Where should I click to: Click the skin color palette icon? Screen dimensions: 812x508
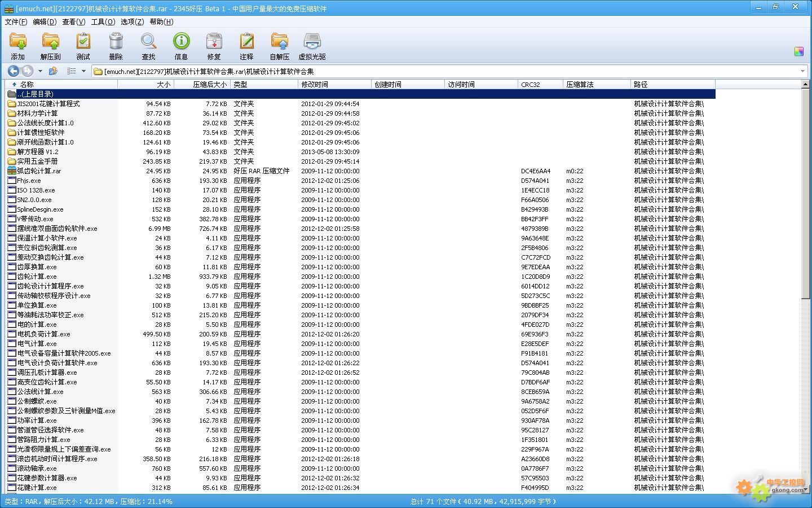tap(798, 51)
